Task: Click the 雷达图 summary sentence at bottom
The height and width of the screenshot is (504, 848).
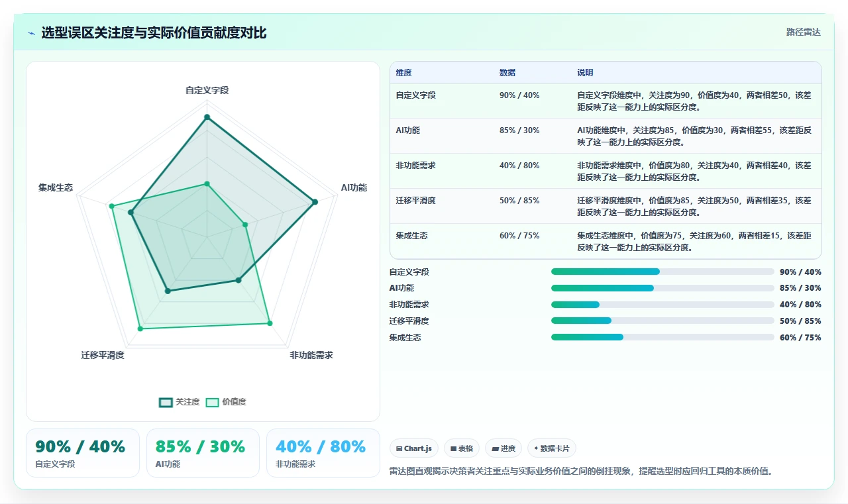Action: tap(581, 472)
